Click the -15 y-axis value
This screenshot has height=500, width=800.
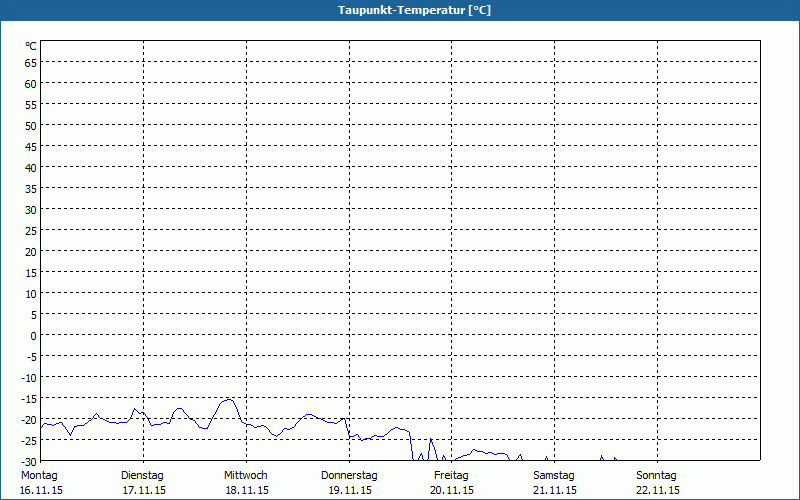coord(29,399)
